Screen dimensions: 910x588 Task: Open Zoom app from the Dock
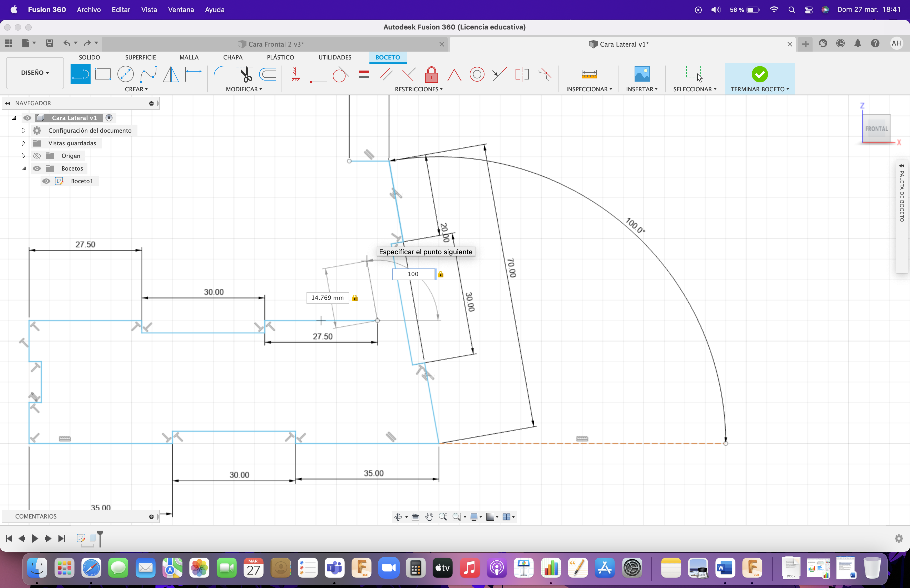tap(388, 568)
